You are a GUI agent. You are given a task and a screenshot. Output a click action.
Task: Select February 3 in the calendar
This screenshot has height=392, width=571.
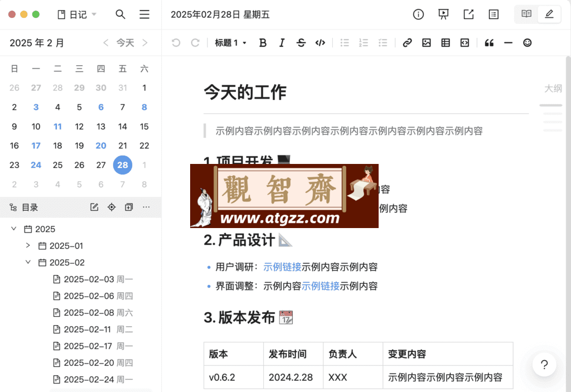(x=36, y=107)
